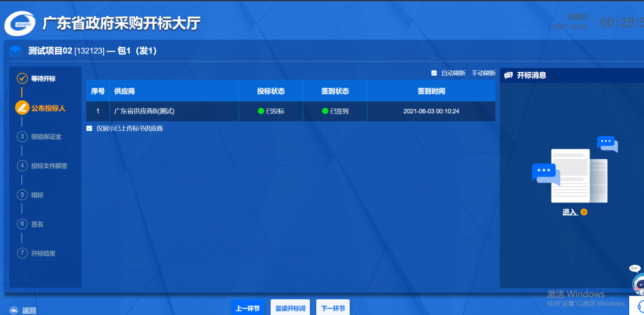Image resolution: width=644 pixels, height=315 pixels.
Task: Click the 公布投标人 pencil step icon
Action: [22, 108]
